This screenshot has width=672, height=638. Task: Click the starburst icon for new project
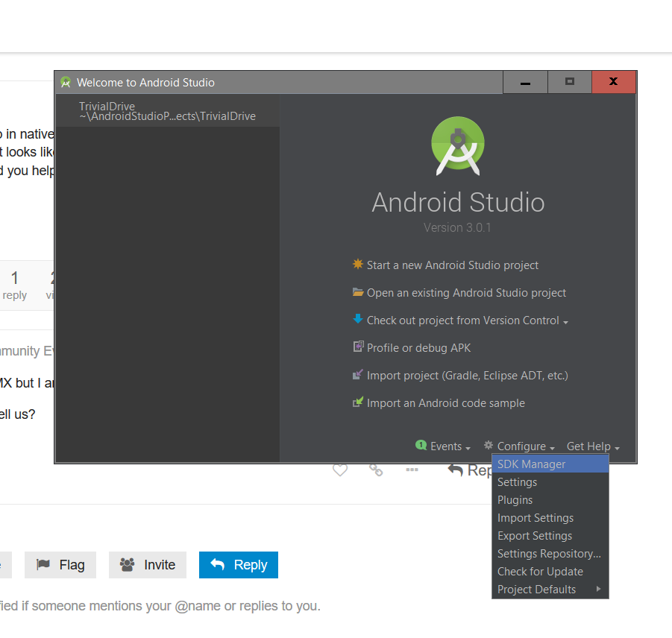[358, 265]
